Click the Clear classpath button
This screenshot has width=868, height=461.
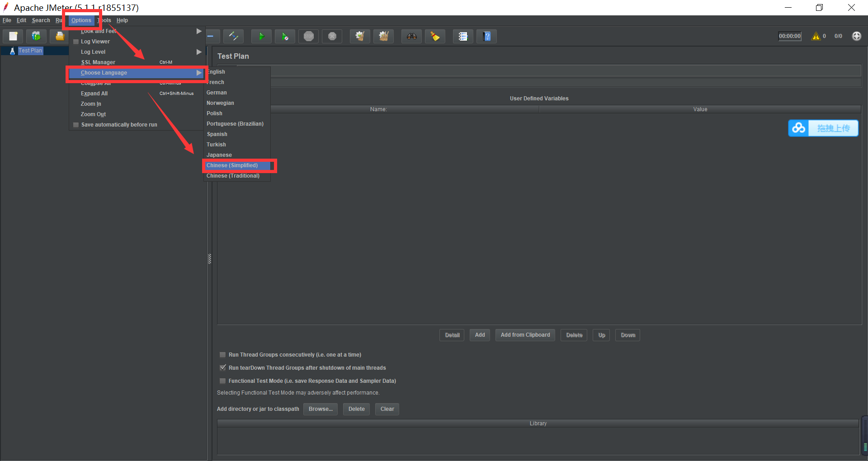pos(387,409)
